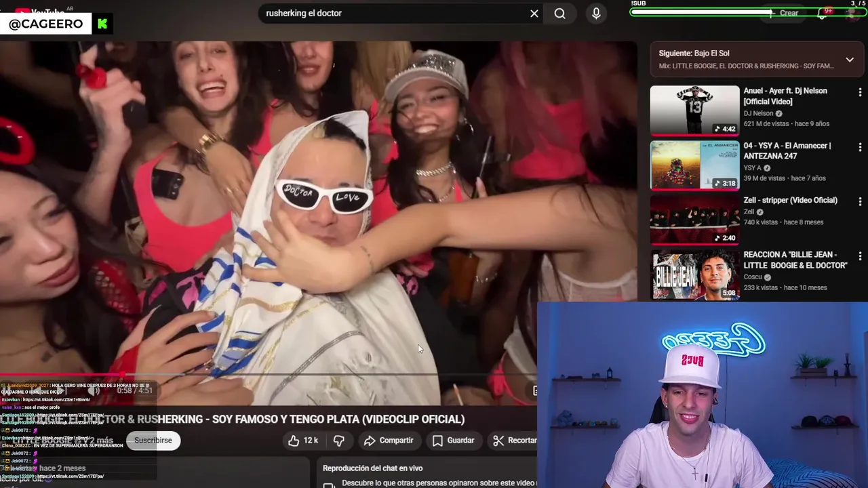The image size is (868, 488).
Task: Like the video with thumbs up 12 k
Action: pyautogui.click(x=302, y=441)
